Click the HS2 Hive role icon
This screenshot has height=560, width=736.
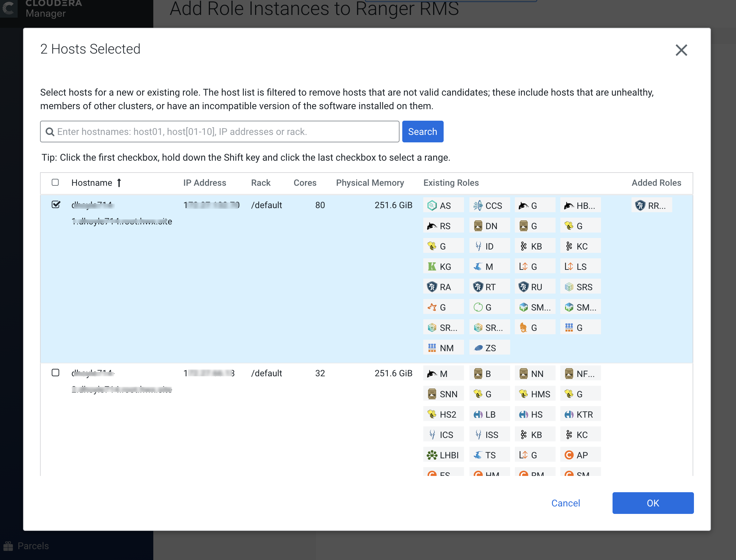[432, 414]
